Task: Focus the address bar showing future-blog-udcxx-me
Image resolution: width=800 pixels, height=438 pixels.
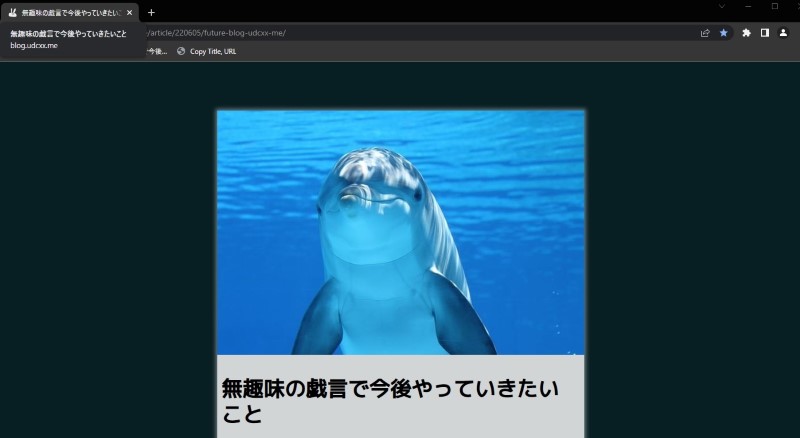Action: tap(400, 33)
